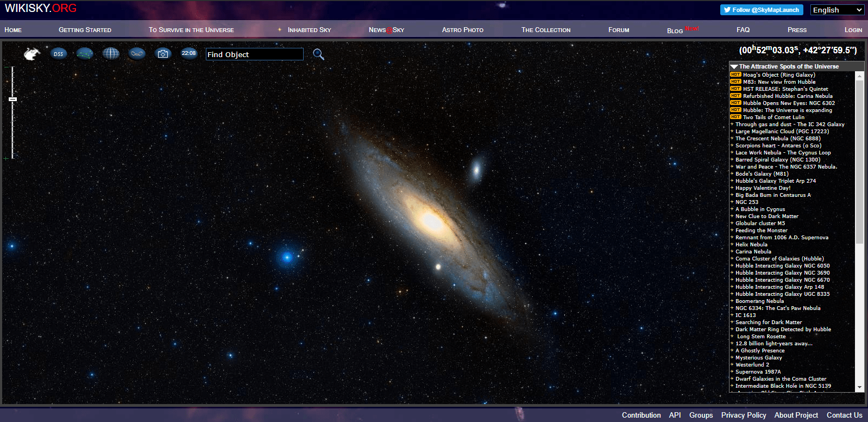The height and width of the screenshot is (422, 868).
Task: Collapse The Attractive Spots of the Universe panel
Action: pyautogui.click(x=734, y=66)
